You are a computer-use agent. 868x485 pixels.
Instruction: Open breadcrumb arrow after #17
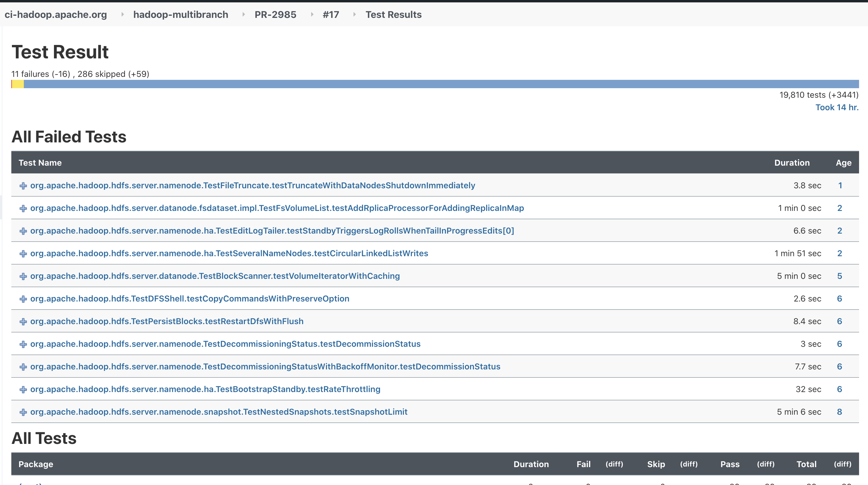pos(354,15)
